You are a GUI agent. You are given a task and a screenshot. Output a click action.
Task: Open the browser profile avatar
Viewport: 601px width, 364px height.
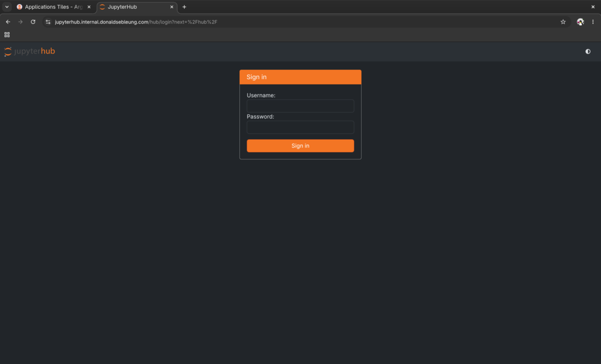pos(580,22)
